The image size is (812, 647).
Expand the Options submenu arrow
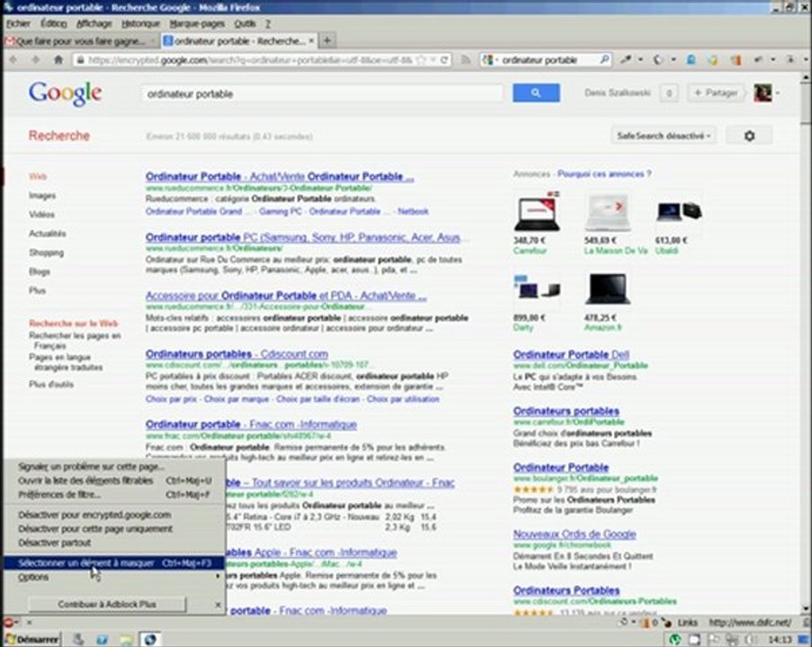[x=218, y=577]
